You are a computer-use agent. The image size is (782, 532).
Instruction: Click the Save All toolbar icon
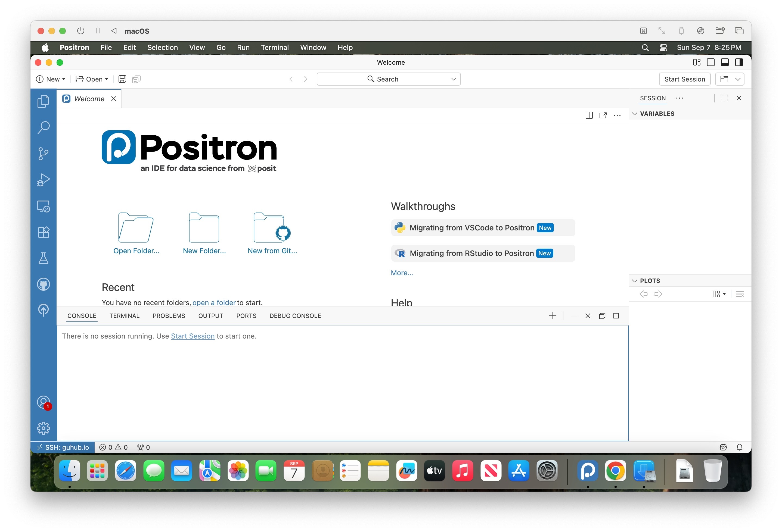136,79
